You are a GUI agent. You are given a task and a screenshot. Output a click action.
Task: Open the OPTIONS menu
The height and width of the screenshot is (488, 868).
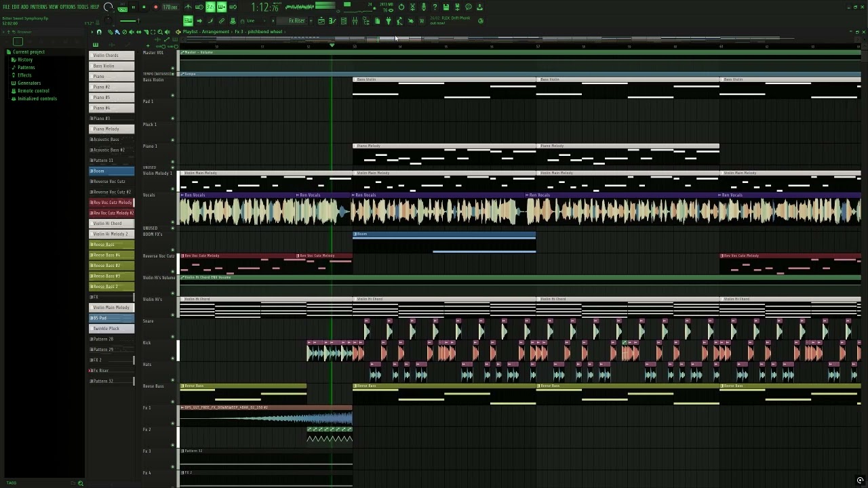pyautogui.click(x=68, y=7)
